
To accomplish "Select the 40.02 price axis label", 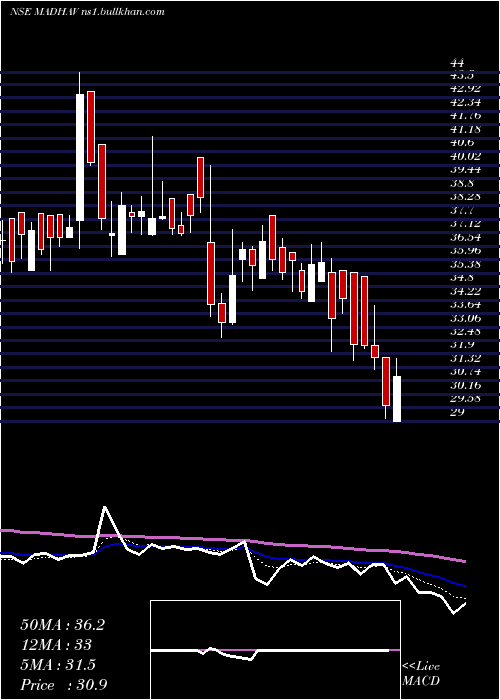I will (x=465, y=156).
